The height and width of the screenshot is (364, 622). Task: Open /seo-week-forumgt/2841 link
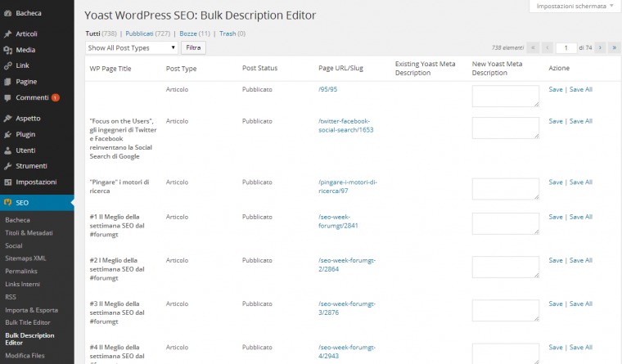[338, 221]
